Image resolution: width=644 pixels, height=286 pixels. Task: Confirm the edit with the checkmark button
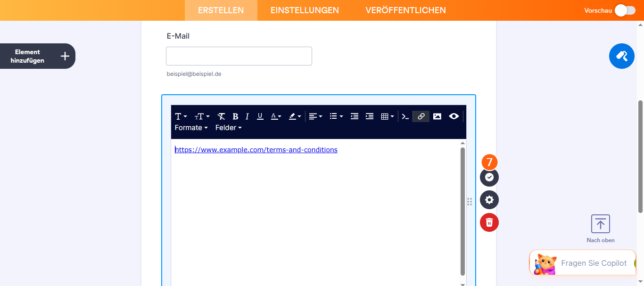pos(489,177)
